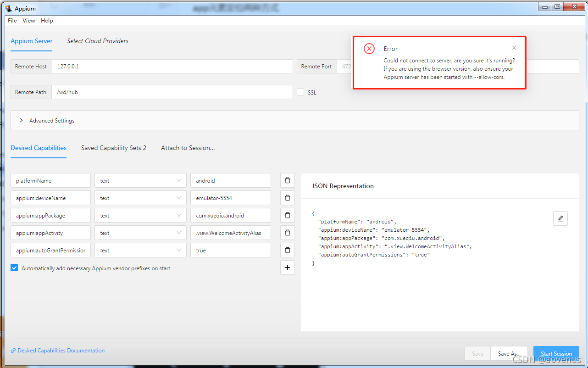Open the View menu
Viewport: 588px width, 368px height.
(x=29, y=21)
